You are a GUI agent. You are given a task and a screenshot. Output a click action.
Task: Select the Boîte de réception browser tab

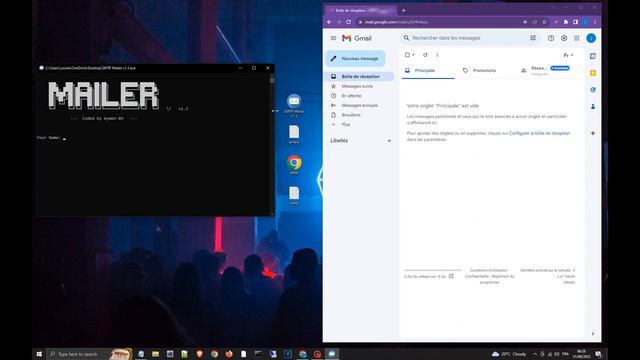pyautogui.click(x=361, y=10)
